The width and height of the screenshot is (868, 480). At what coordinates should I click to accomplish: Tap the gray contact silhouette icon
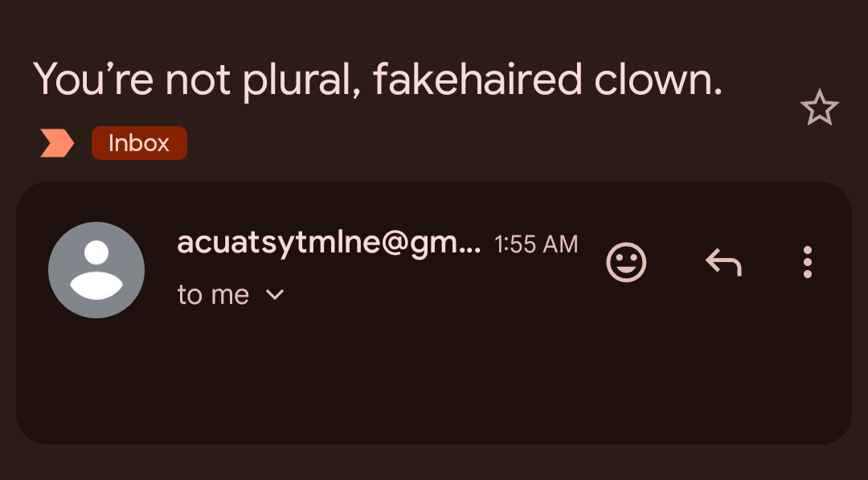(x=96, y=270)
